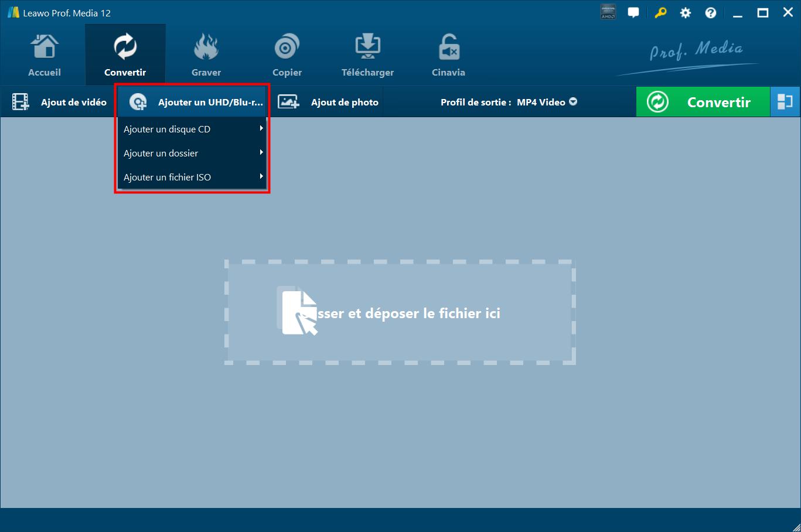Open help via the question mark icon
This screenshot has height=532, width=801.
(711, 13)
